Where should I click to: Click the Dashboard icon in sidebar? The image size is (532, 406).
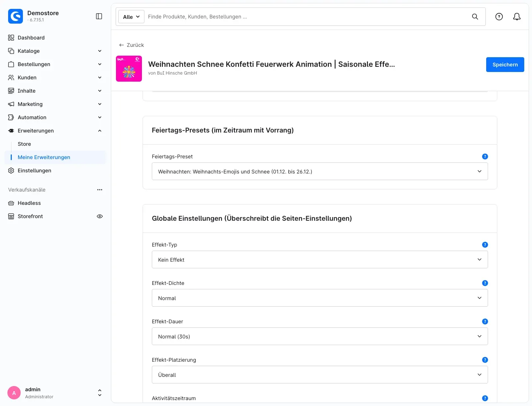(x=11, y=38)
